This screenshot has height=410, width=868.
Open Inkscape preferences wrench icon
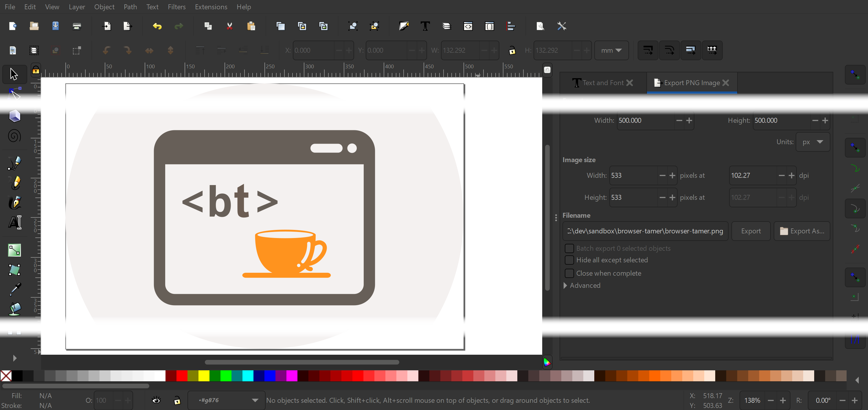click(562, 26)
